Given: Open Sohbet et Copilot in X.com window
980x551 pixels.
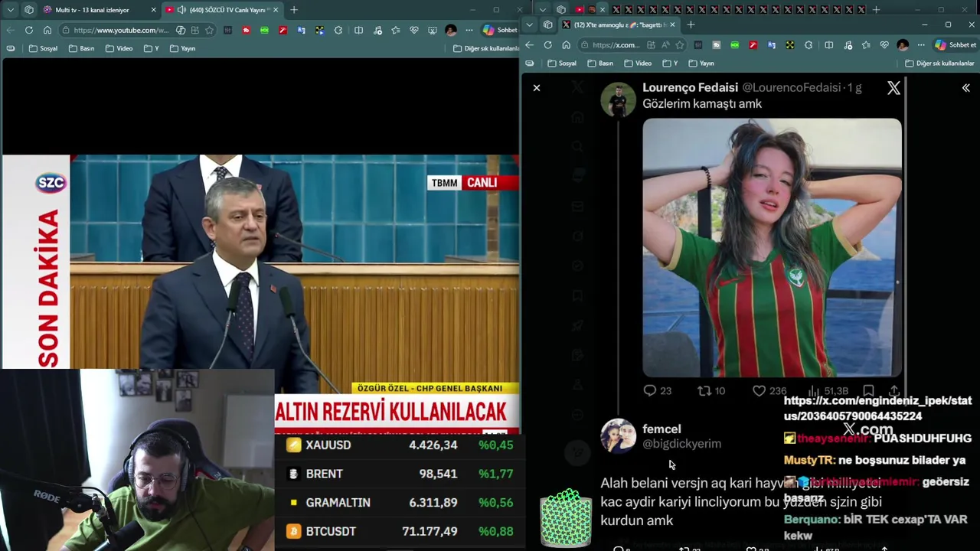Looking at the screenshot, I should click(x=955, y=45).
